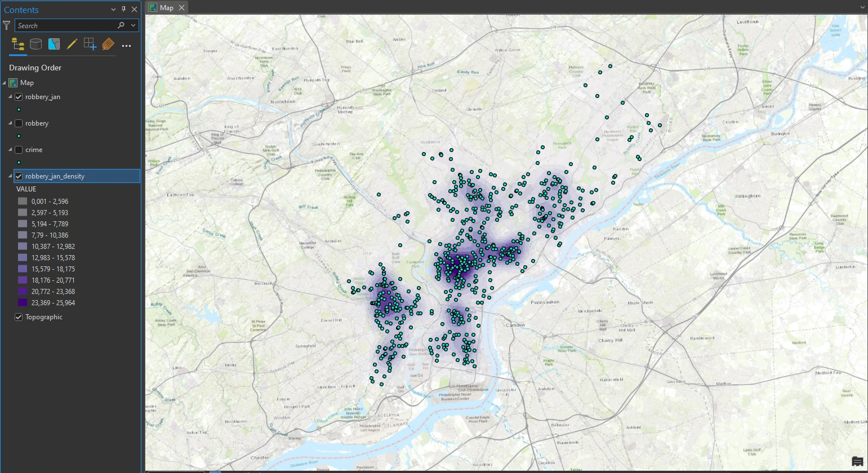This screenshot has height=473, width=868.
Task: Select List By Snapping icon
Action: pyautogui.click(x=90, y=44)
